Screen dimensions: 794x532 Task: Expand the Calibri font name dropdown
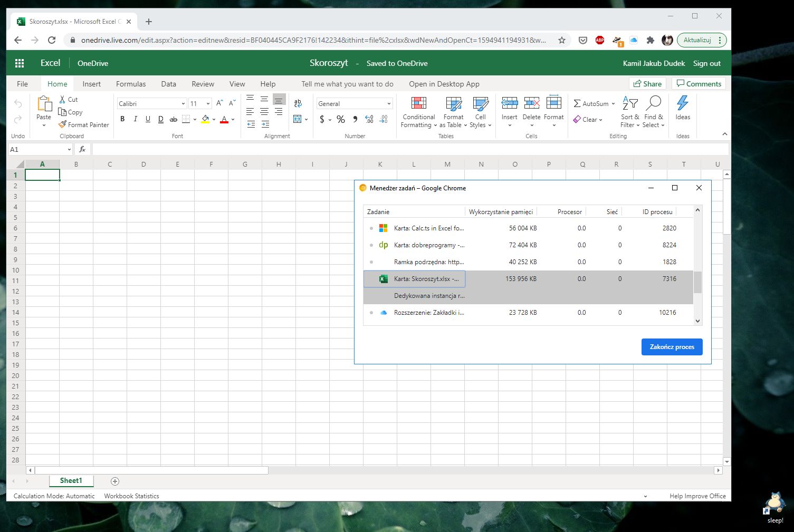pyautogui.click(x=183, y=104)
